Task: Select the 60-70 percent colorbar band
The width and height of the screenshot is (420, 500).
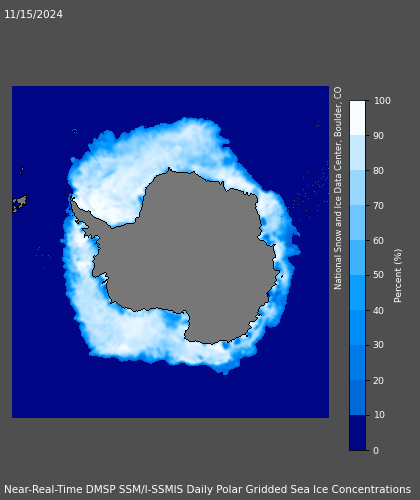Action: pyautogui.click(x=357, y=223)
